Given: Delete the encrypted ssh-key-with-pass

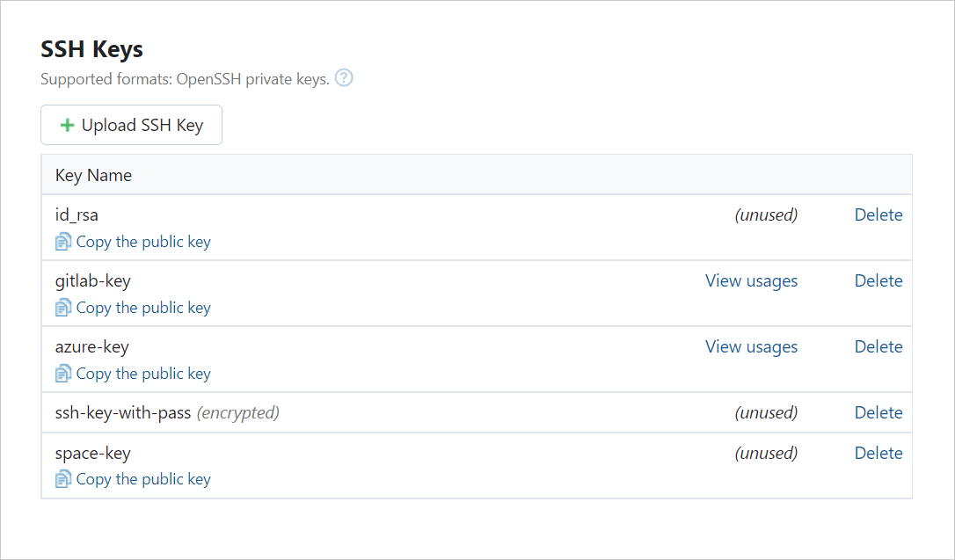Looking at the screenshot, I should coord(878,412).
